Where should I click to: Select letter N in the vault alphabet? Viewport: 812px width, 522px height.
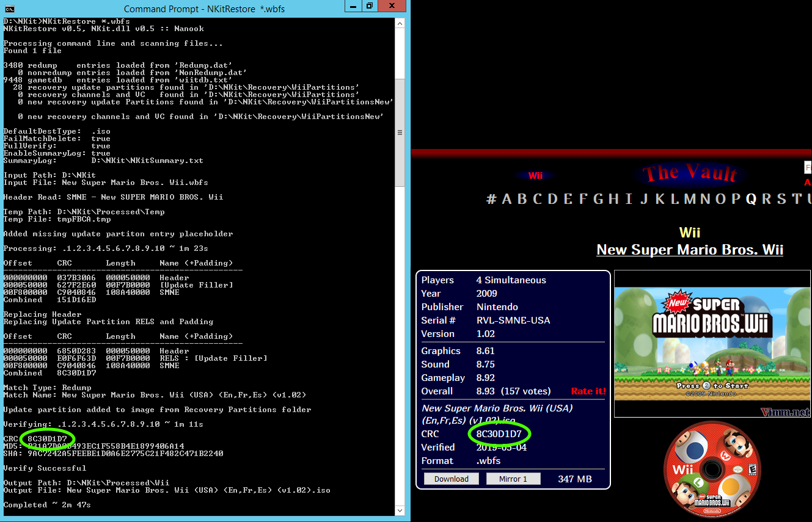point(704,199)
